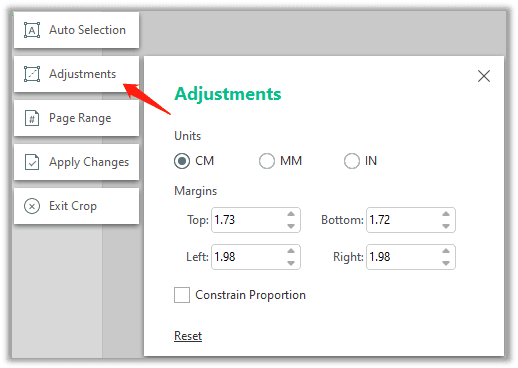Click the Exit Crop circle-x icon
This screenshot has height=368, width=518.
(32, 206)
